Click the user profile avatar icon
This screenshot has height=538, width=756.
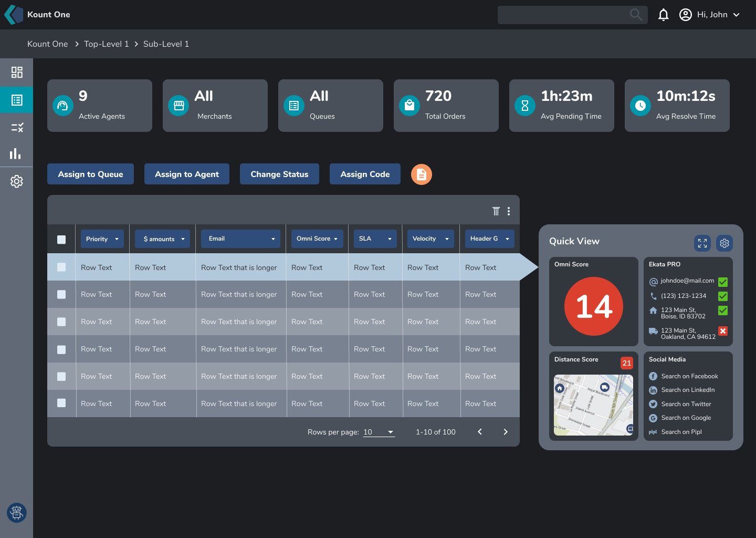click(686, 15)
